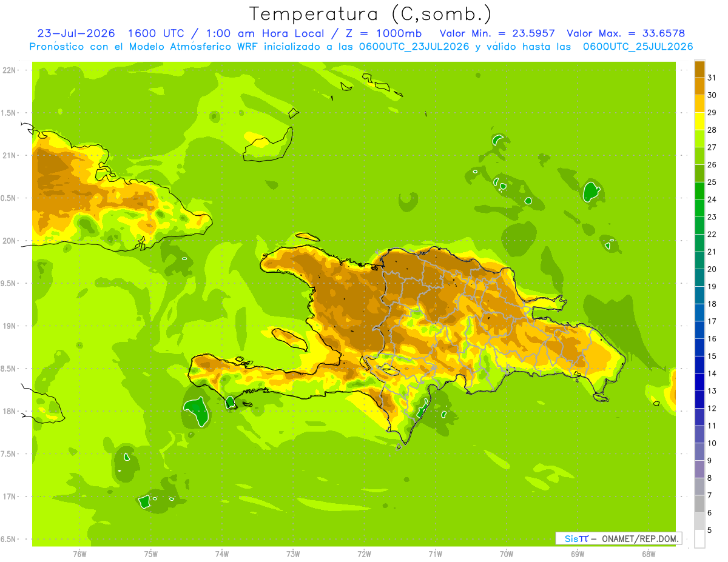Click the "70W" longitude label
This screenshot has width=728, height=562.
(507, 554)
